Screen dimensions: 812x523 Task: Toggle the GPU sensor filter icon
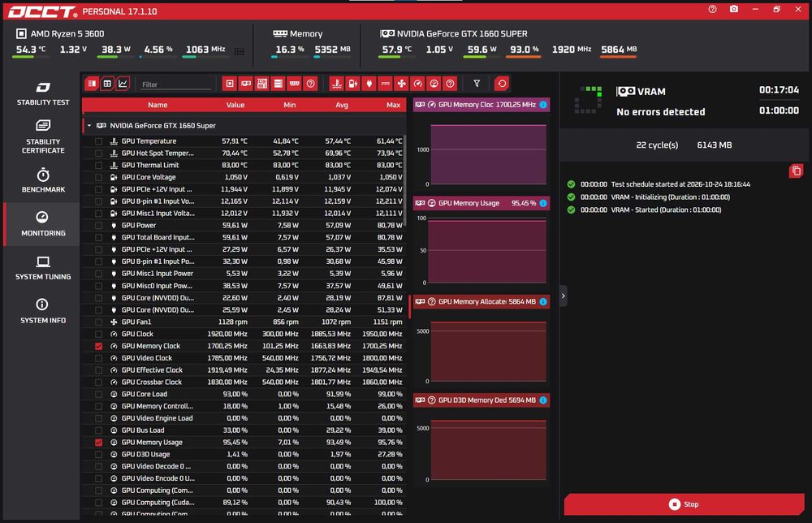(x=246, y=84)
